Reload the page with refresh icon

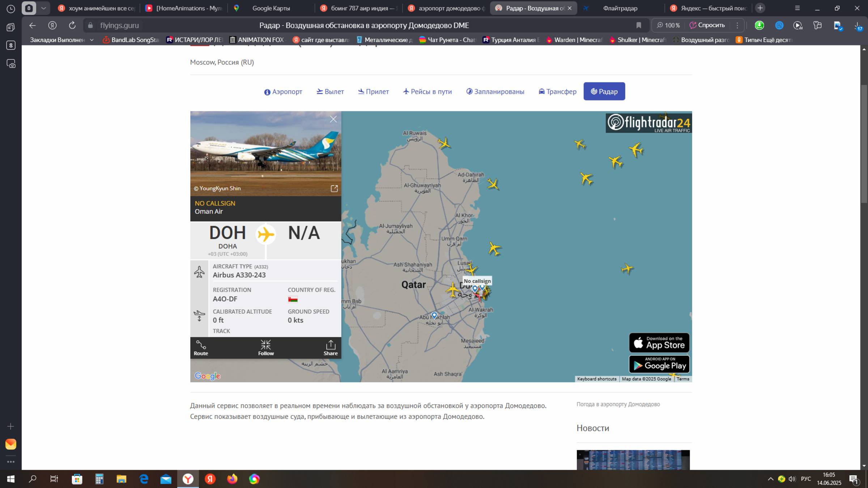[72, 25]
